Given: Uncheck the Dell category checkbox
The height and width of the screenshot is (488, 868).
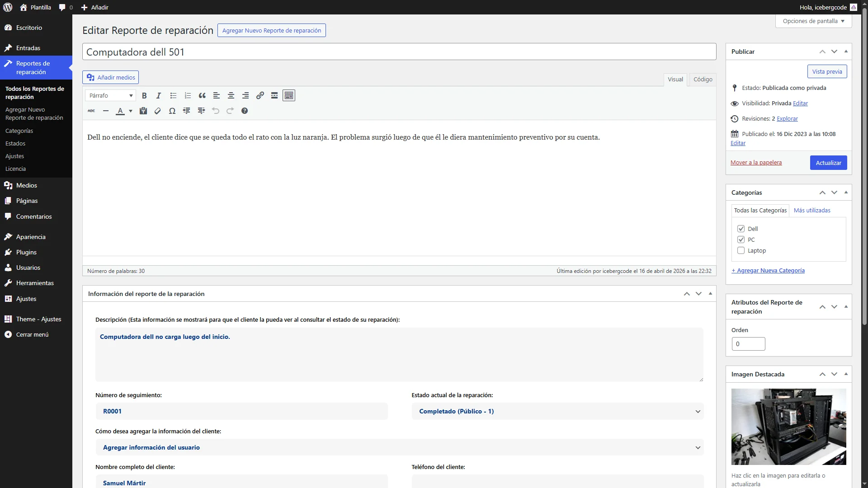Looking at the screenshot, I should [x=741, y=229].
